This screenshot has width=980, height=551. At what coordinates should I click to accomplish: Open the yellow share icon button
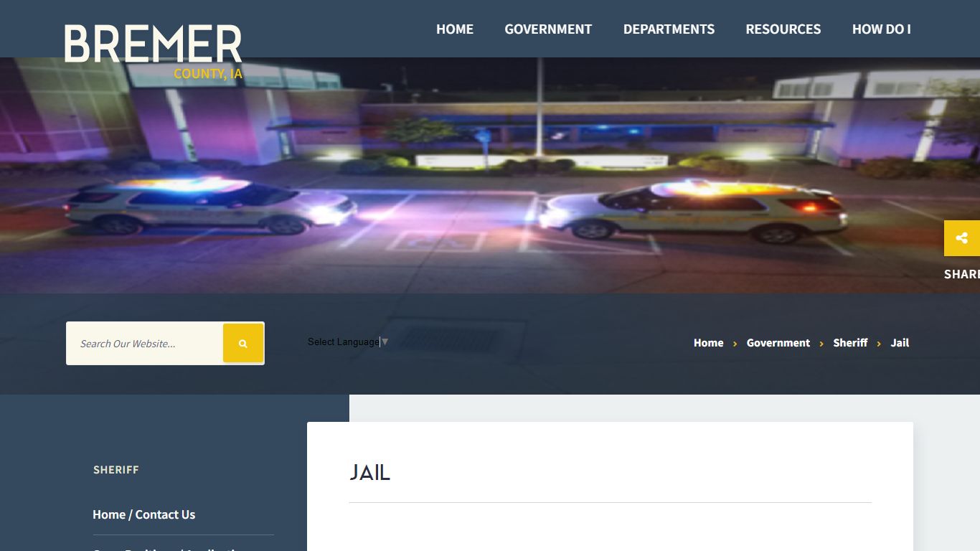pyautogui.click(x=962, y=238)
